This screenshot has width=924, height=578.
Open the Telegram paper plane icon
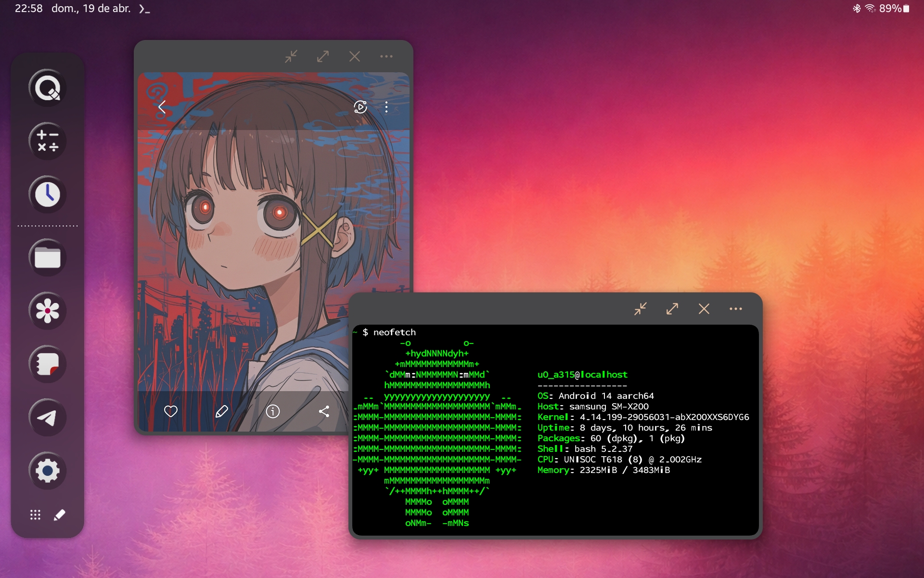(x=47, y=418)
